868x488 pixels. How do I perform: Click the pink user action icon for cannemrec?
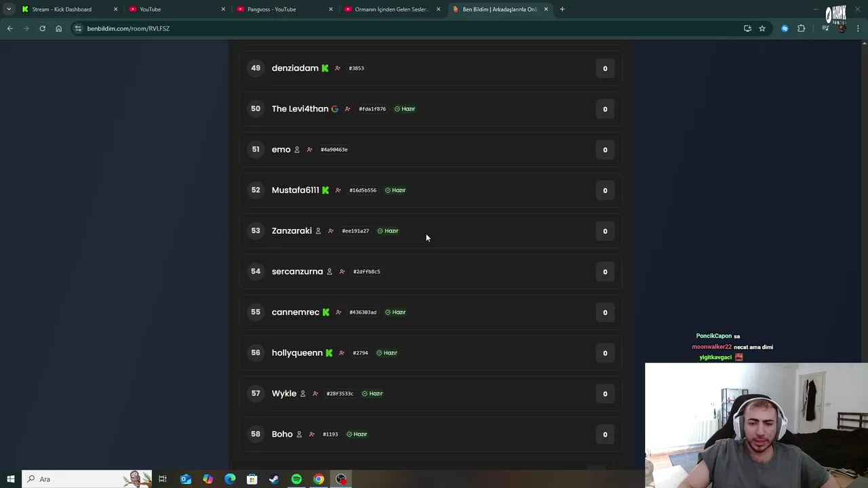tap(338, 312)
